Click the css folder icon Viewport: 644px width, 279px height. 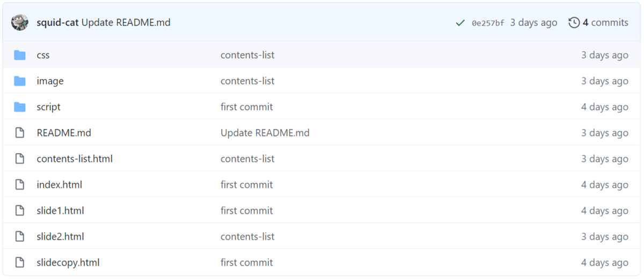(x=20, y=55)
